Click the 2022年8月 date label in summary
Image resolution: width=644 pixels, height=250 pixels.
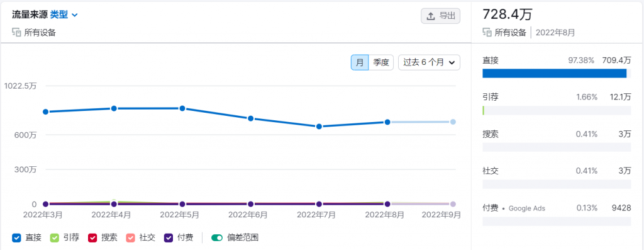[555, 33]
